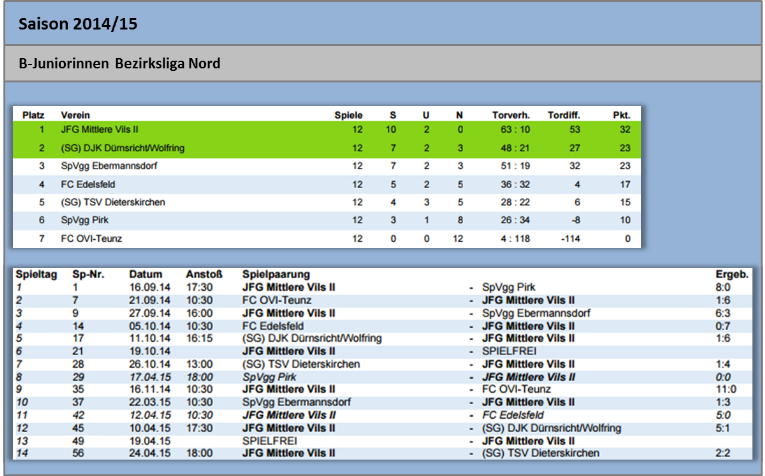Click goal ratio '63 : 10'
765x476 pixels.
pos(515,129)
